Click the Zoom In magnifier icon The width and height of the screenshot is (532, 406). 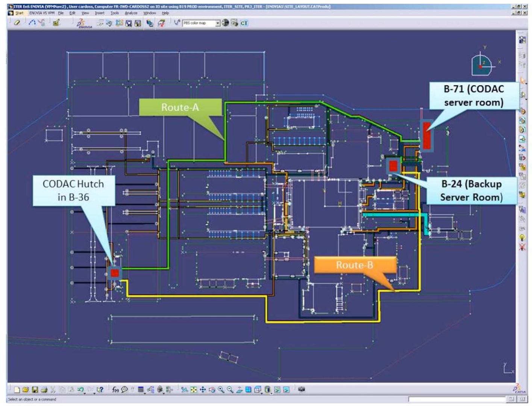point(221,390)
